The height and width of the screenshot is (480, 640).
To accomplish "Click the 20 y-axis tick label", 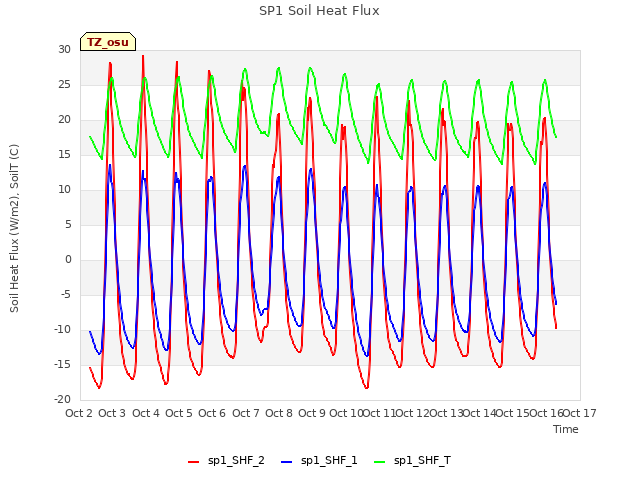I will (64, 120).
